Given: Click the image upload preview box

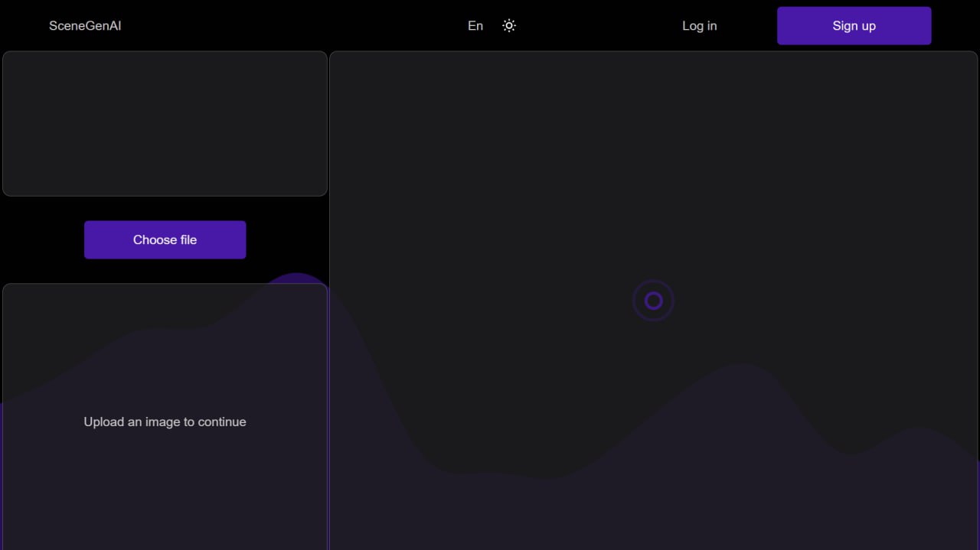Looking at the screenshot, I should (x=165, y=123).
